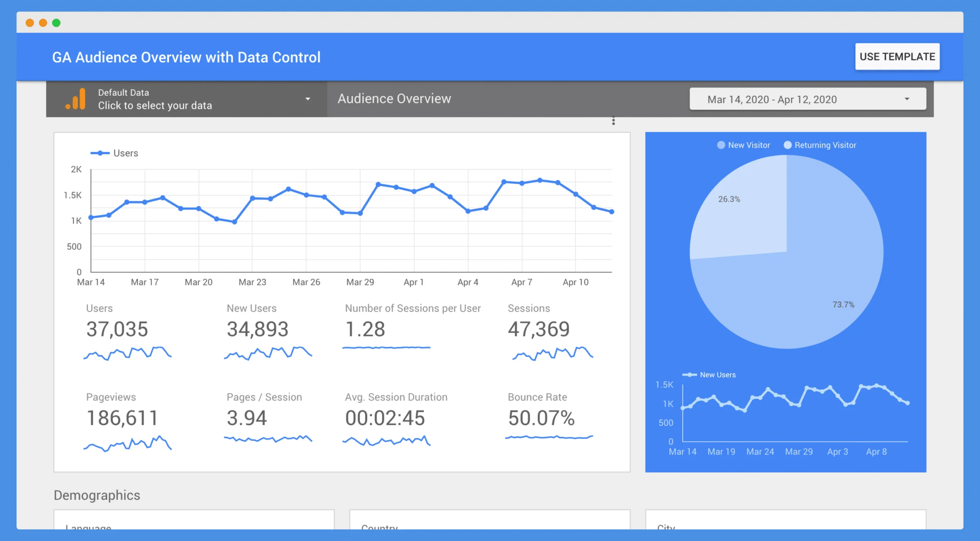Image resolution: width=980 pixels, height=541 pixels.
Task: Open the Default Data source selector
Action: tap(187, 99)
